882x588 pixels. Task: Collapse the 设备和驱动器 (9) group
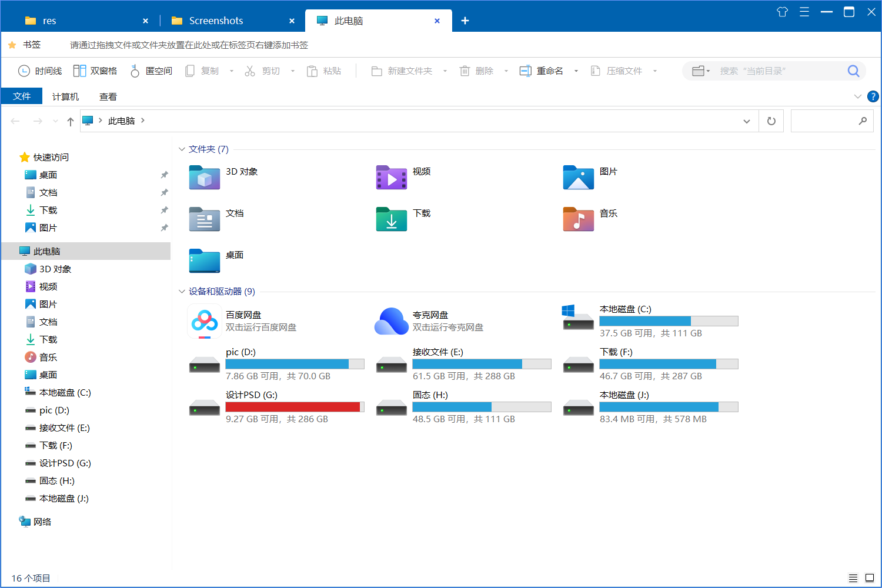point(182,292)
